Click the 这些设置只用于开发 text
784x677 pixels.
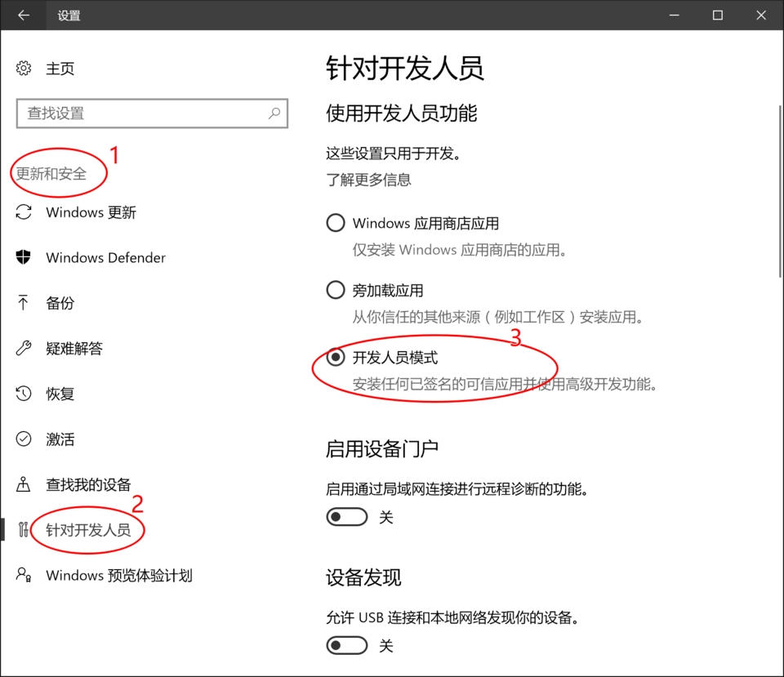tap(394, 153)
